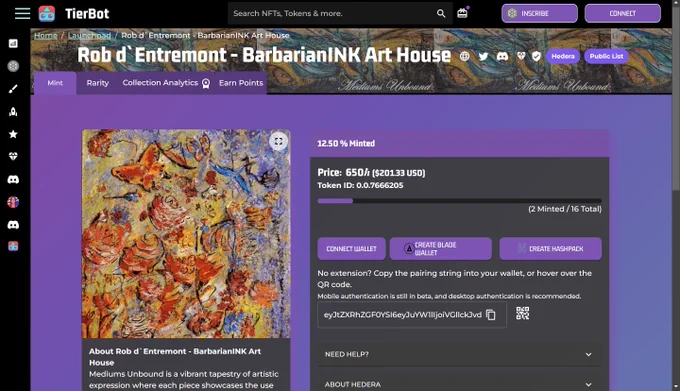Click the 12.50 % Minted label
This screenshot has width=680, height=391.
click(x=346, y=143)
